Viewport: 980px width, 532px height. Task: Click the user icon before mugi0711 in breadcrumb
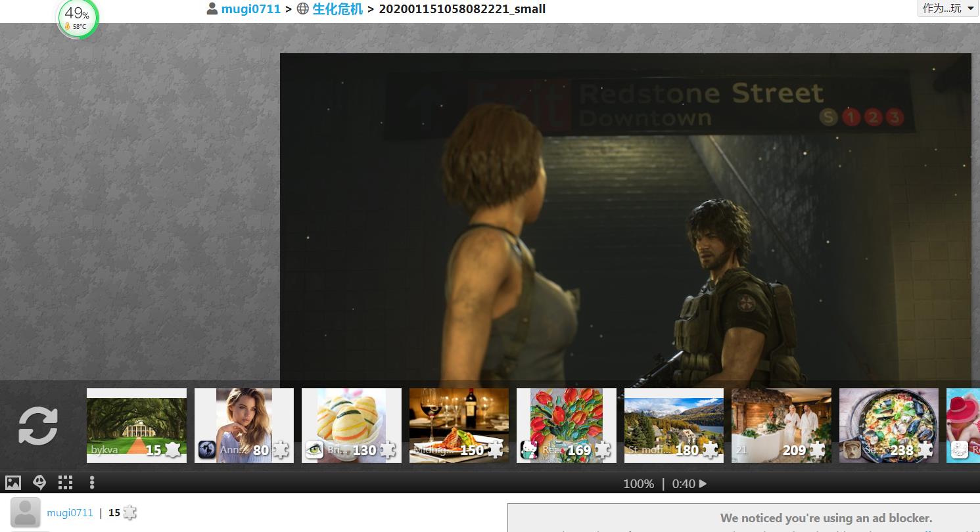(212, 9)
